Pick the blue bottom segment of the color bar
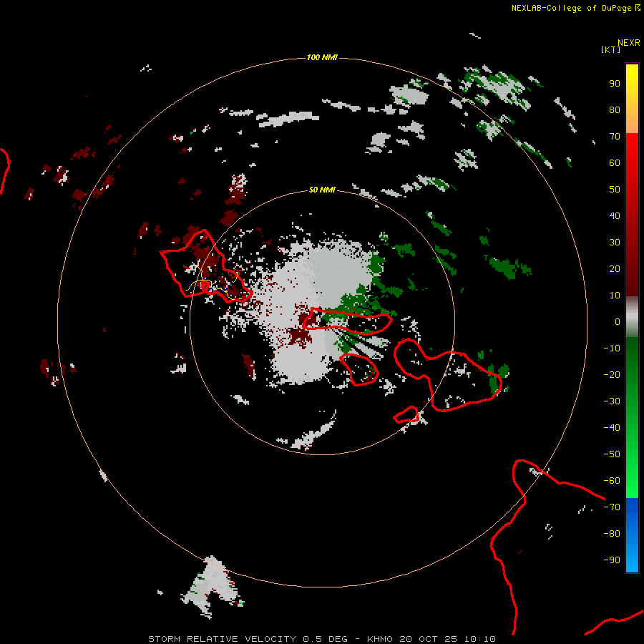644x644 pixels. click(632, 535)
